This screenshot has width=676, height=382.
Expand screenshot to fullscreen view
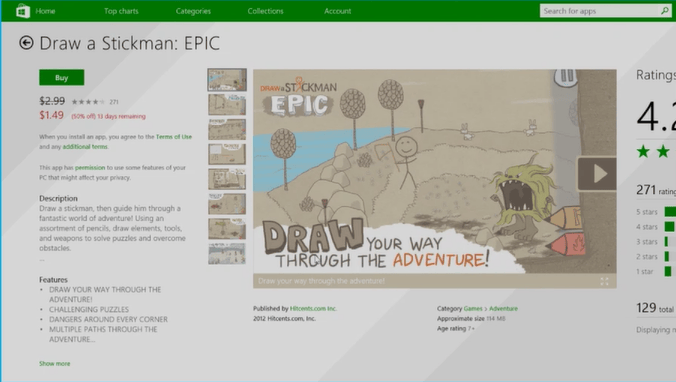(x=604, y=282)
